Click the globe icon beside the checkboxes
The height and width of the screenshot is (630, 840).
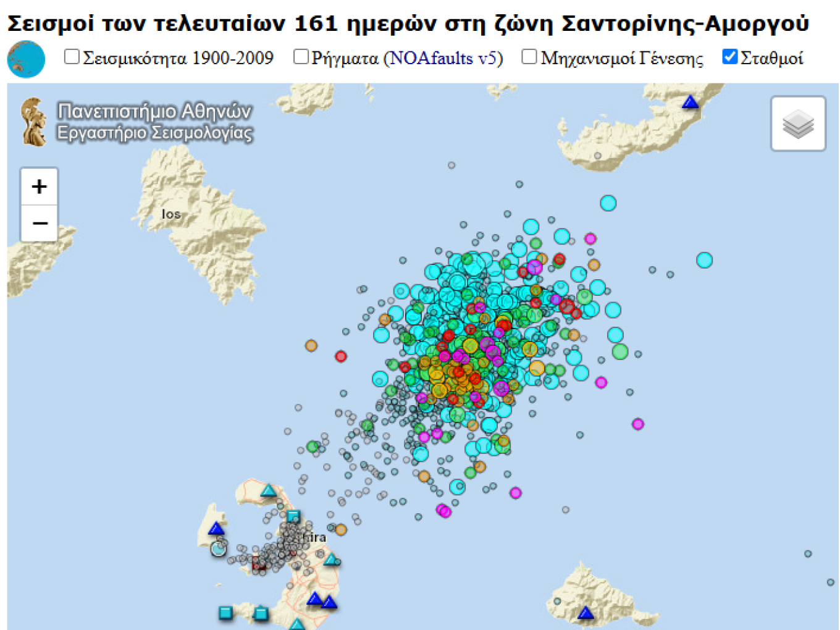click(26, 59)
